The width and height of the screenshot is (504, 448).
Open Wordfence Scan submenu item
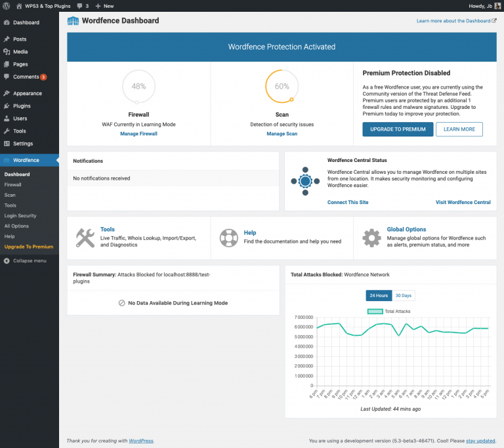[x=10, y=195]
